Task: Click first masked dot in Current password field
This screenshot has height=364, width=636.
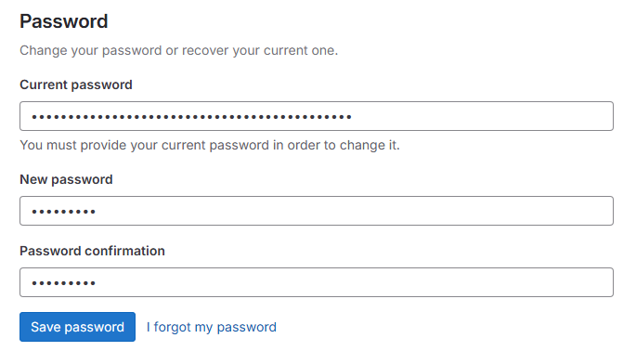Action: [x=34, y=117]
